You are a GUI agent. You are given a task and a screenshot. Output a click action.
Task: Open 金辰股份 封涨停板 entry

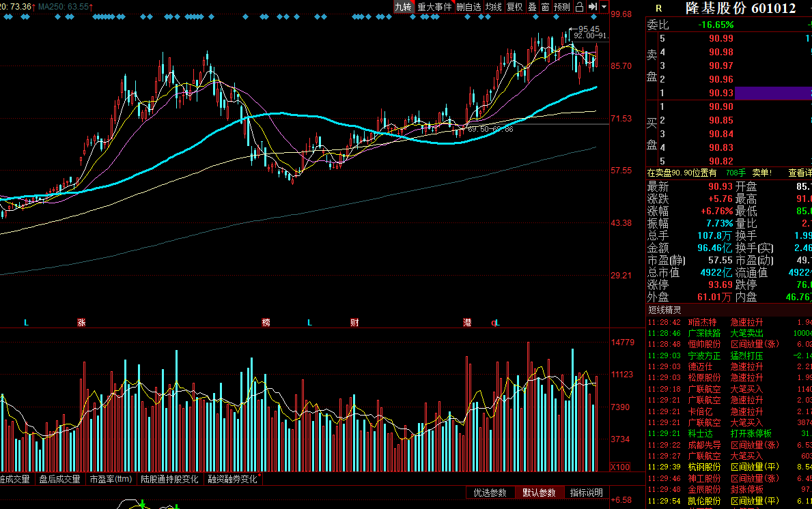pos(729,489)
